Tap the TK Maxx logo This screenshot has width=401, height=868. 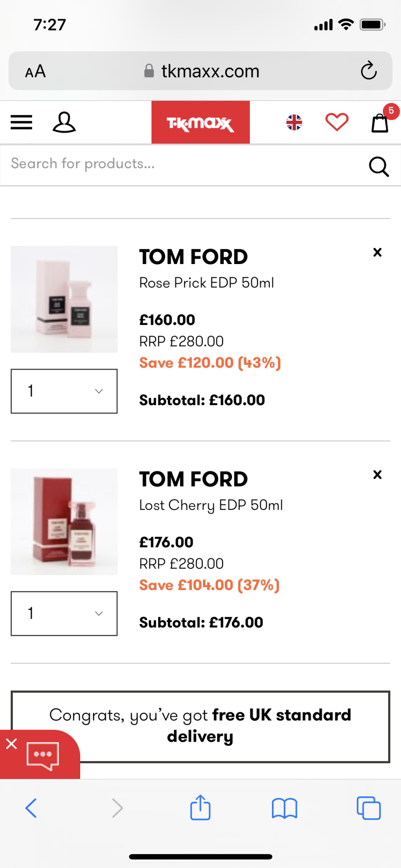click(x=200, y=122)
